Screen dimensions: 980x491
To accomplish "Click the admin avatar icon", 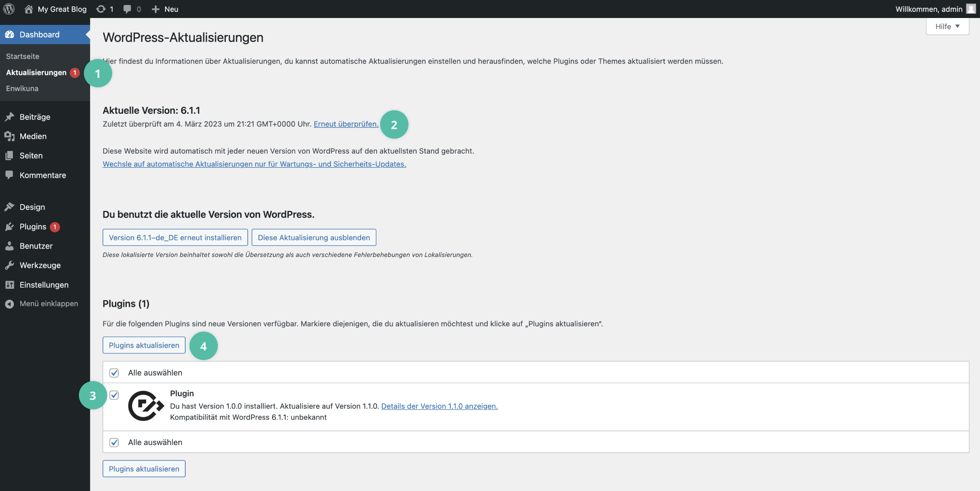I will [x=971, y=9].
